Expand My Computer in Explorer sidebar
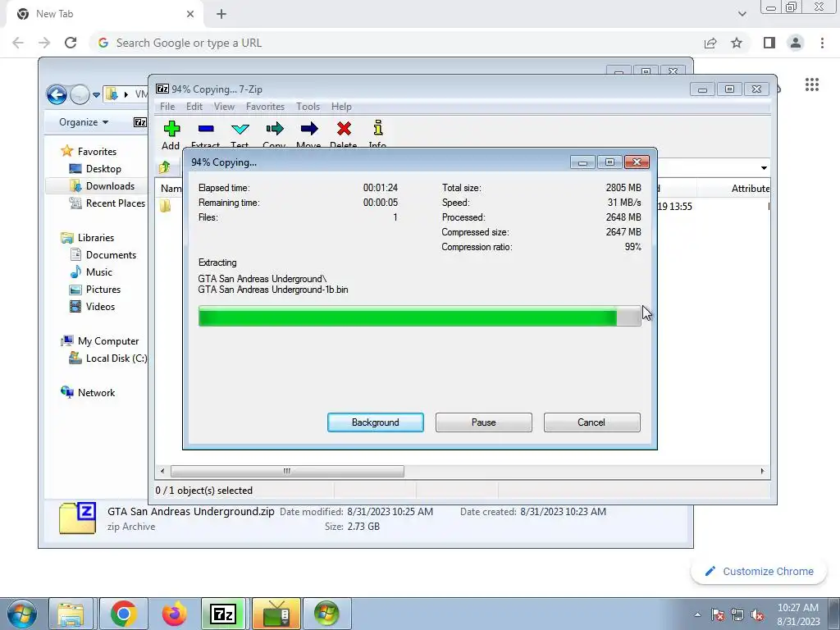The height and width of the screenshot is (630, 840). tap(107, 341)
